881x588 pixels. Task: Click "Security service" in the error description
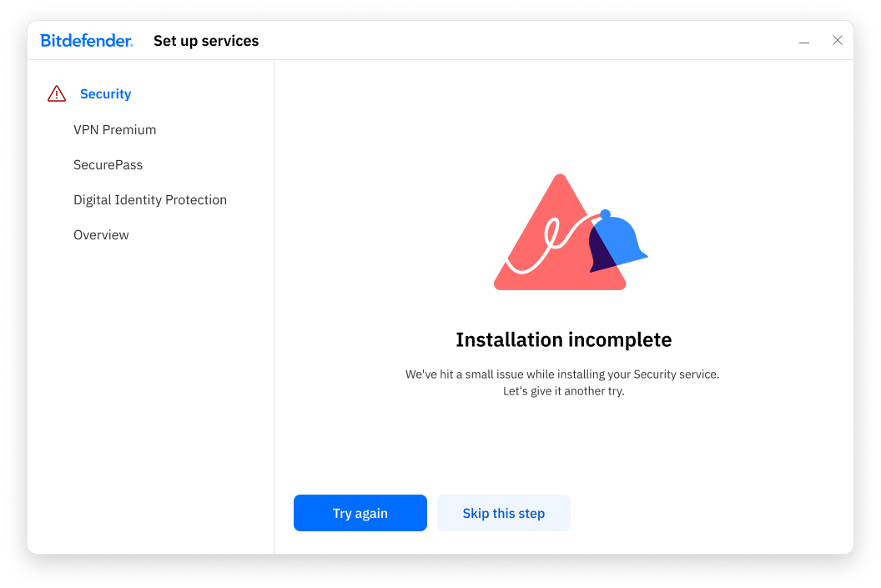pos(676,374)
